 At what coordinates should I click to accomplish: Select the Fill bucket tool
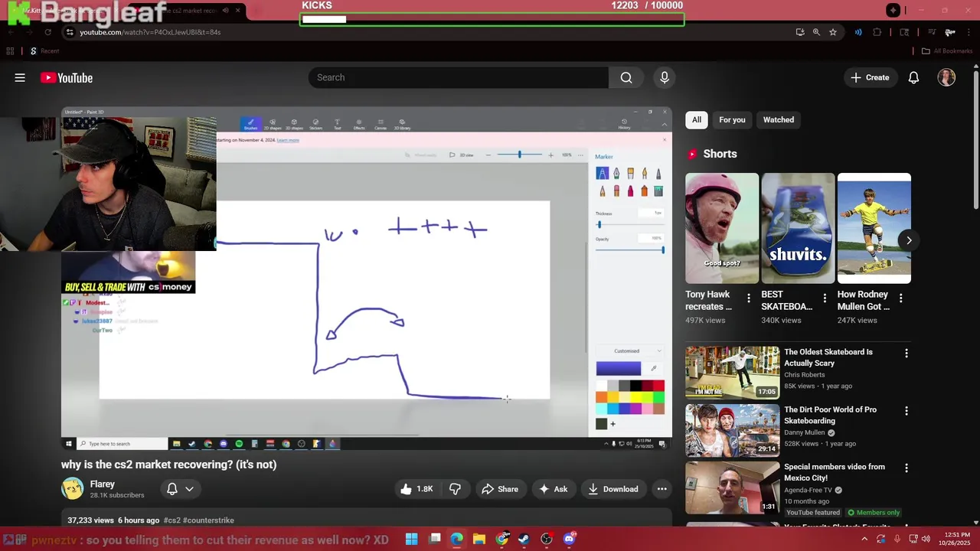[x=658, y=191]
